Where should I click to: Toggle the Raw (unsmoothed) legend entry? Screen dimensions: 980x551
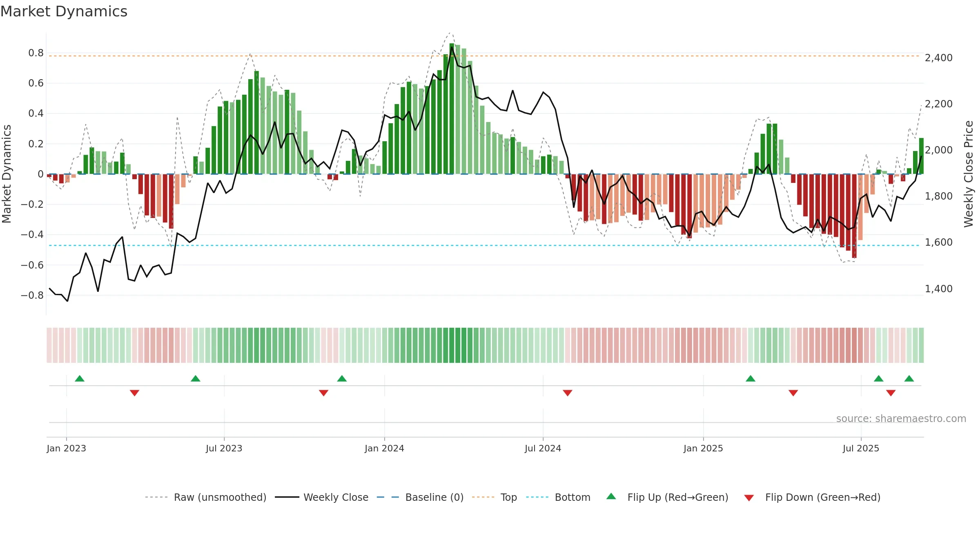coord(206,497)
